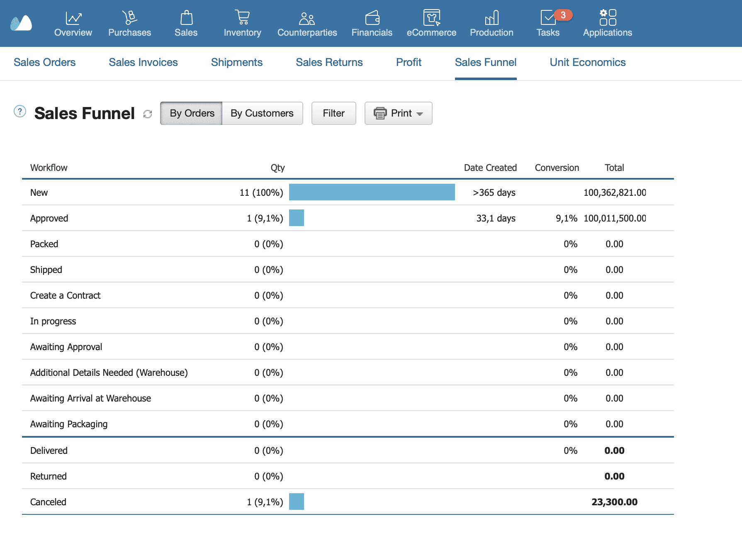Switch to By Customers view
The image size is (742, 560).
click(262, 113)
